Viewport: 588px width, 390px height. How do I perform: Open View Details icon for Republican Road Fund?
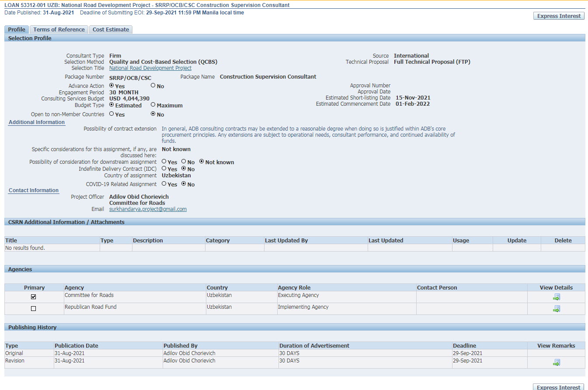556,309
